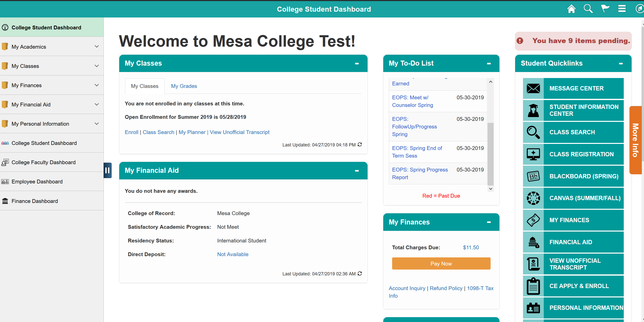Viewport: 644px width, 322px height.
Task: Click the search icon in the top bar
Action: (588, 9)
